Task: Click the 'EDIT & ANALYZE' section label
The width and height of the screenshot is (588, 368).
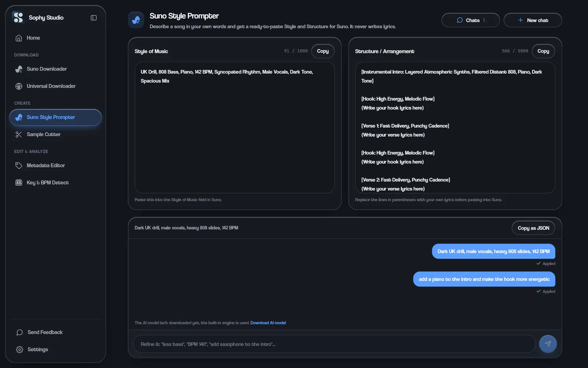Action: [31, 152]
